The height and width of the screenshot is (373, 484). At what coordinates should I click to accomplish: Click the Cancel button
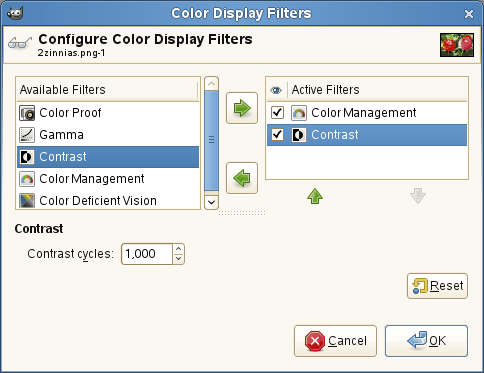tap(335, 341)
